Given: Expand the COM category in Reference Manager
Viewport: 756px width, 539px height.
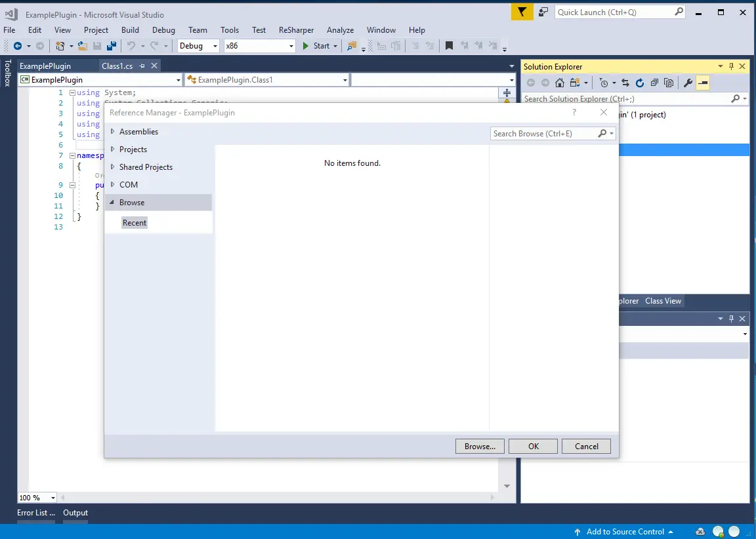Looking at the screenshot, I should pos(112,184).
